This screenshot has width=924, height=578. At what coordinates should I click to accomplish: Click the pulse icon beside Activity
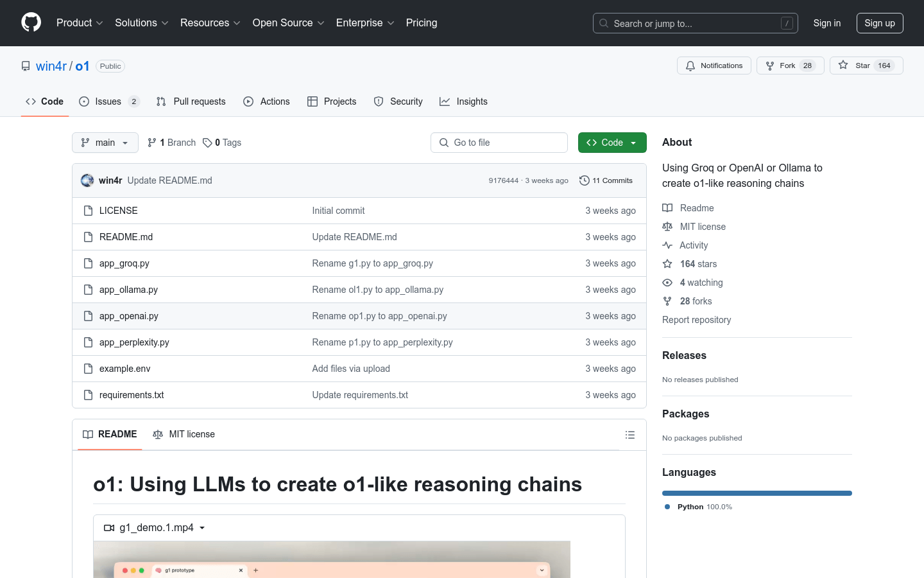tap(667, 245)
